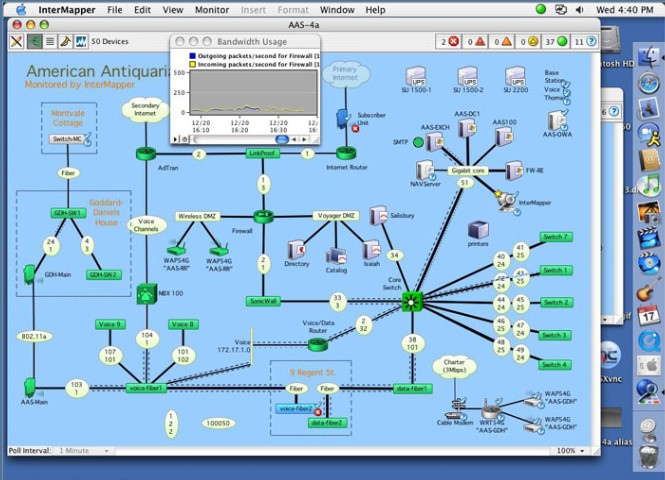The width and height of the screenshot is (665, 480).
Task: Open chart menu triangle in Bandwidth Usage
Action: (x=175, y=139)
